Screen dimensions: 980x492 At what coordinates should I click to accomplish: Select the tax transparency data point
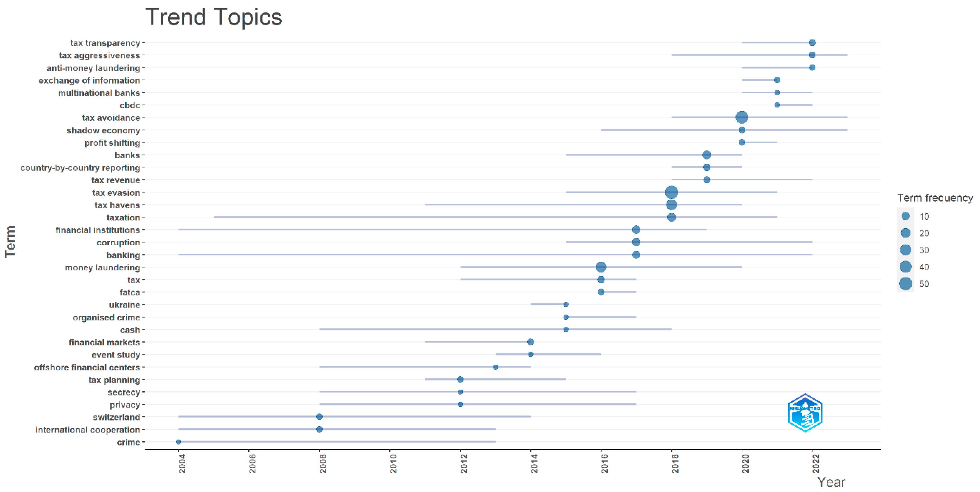[812, 43]
